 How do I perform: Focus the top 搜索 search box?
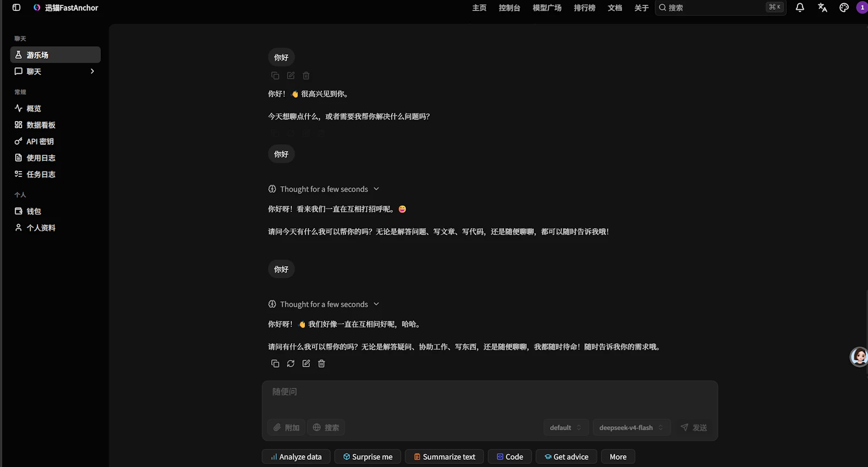tap(720, 8)
